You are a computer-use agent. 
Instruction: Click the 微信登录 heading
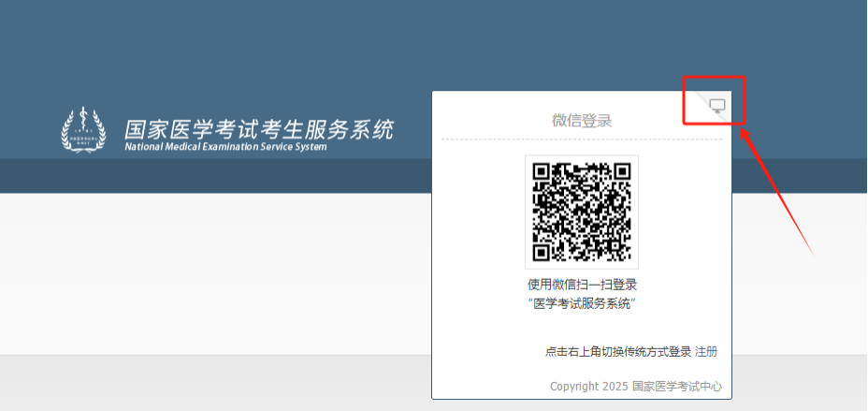(582, 120)
